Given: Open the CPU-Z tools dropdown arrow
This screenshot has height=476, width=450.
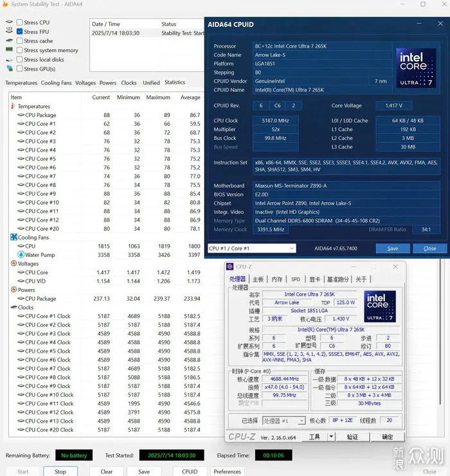Looking at the screenshot, I should 331,437.
